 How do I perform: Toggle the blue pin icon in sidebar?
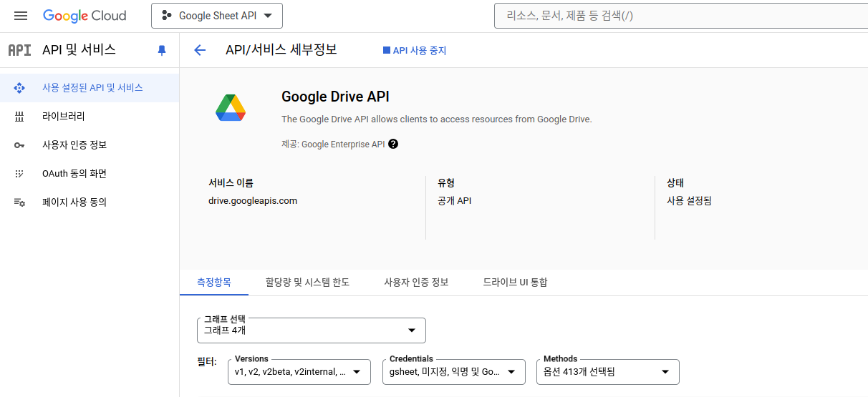pyautogui.click(x=162, y=50)
